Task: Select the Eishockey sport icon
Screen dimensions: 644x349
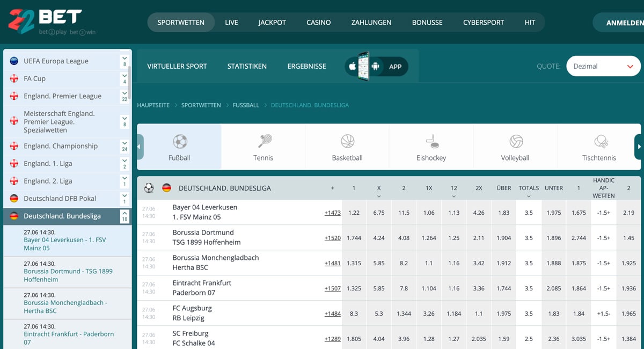Action: pyautogui.click(x=431, y=141)
